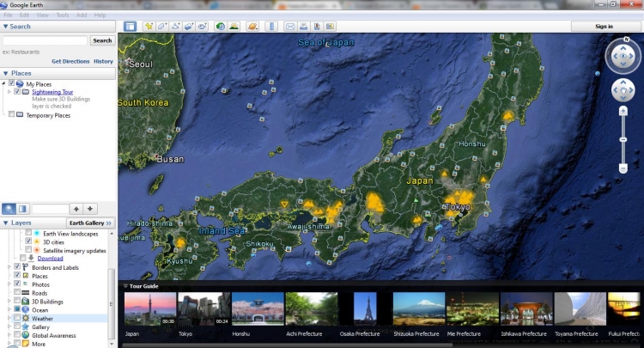Image resolution: width=644 pixels, height=348 pixels.
Task: Select the Add Polygon tool
Action: point(161,27)
